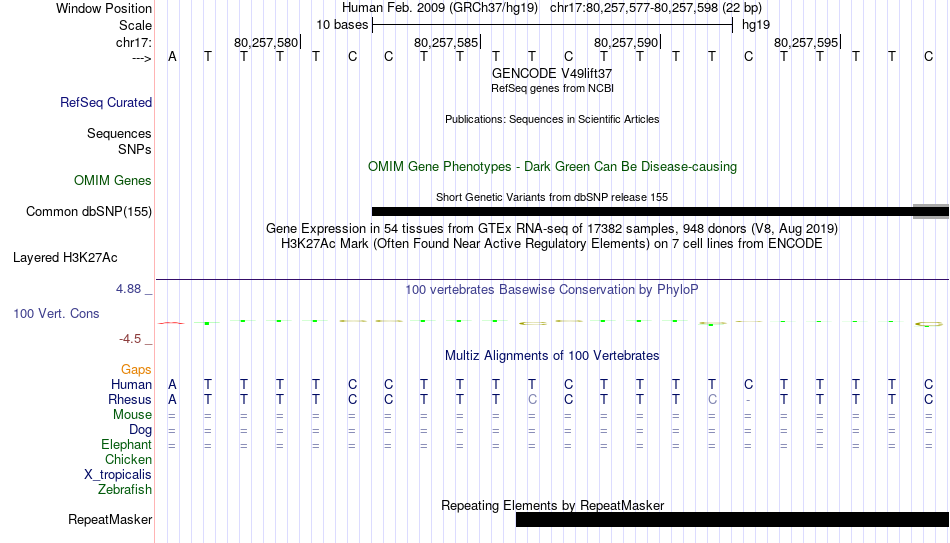Click the Mouse alignment row label
The width and height of the screenshot is (950, 543).
tap(132, 415)
